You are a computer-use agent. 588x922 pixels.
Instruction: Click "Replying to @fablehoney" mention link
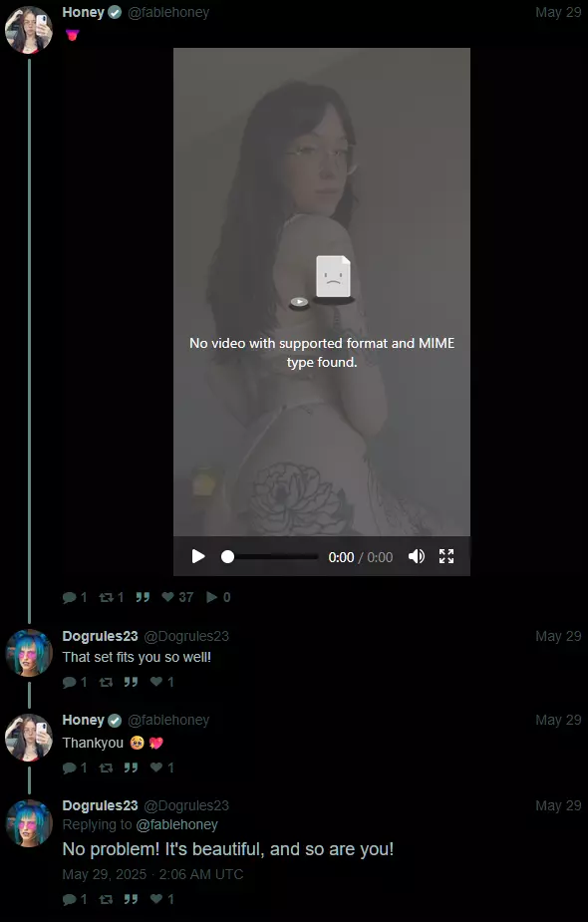click(x=177, y=825)
